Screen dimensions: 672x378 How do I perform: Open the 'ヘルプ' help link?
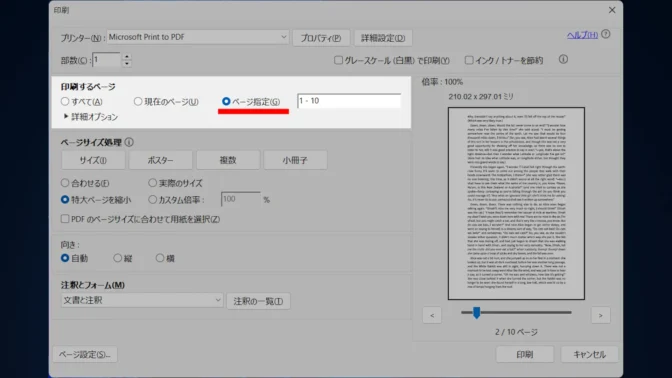pyautogui.click(x=582, y=35)
